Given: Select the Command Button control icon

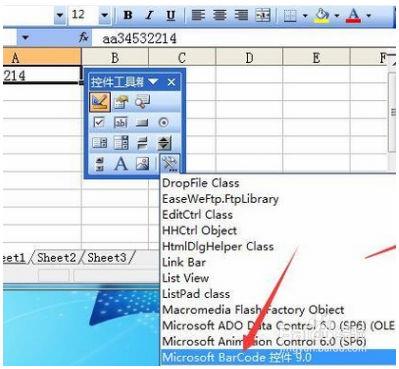Looking at the screenshot, I should click(142, 123).
